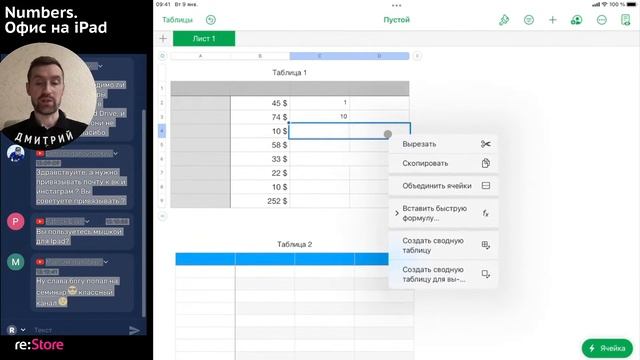Tap the P user avatar in chat
The image size is (640, 360).
16,222
